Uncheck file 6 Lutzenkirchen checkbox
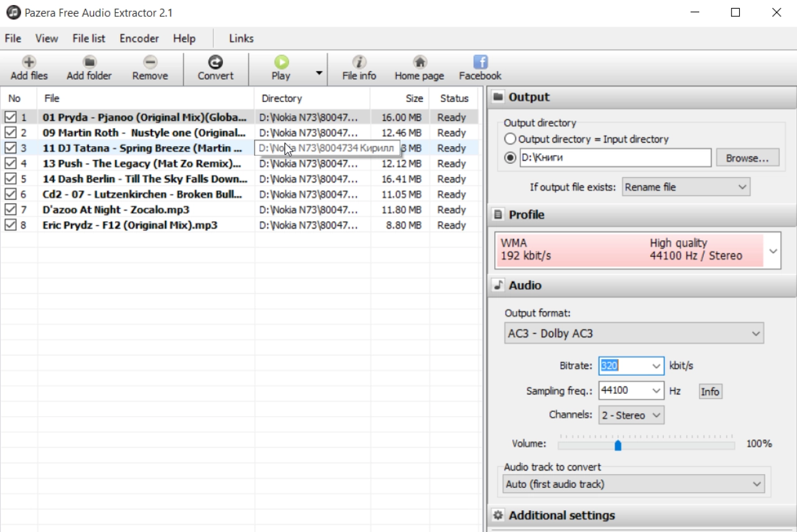The height and width of the screenshot is (532, 797). pos(10,194)
